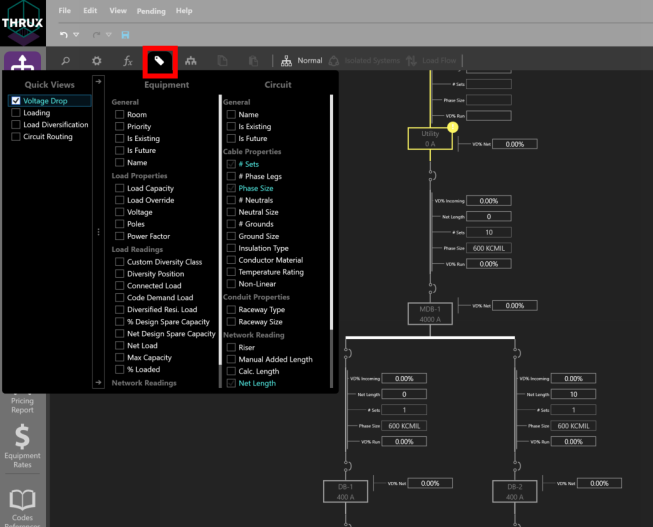Uncheck the Voltage Drop quick view
This screenshot has height=527, width=653.
[x=16, y=101]
